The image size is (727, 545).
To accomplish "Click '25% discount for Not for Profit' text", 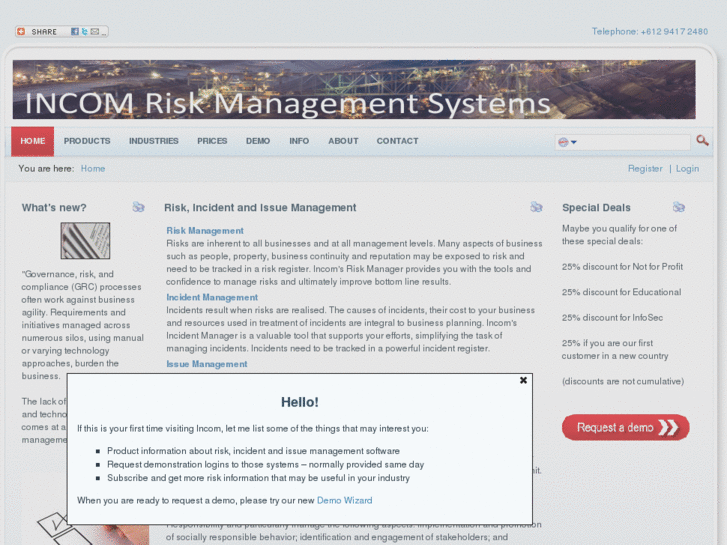I will click(x=622, y=267).
